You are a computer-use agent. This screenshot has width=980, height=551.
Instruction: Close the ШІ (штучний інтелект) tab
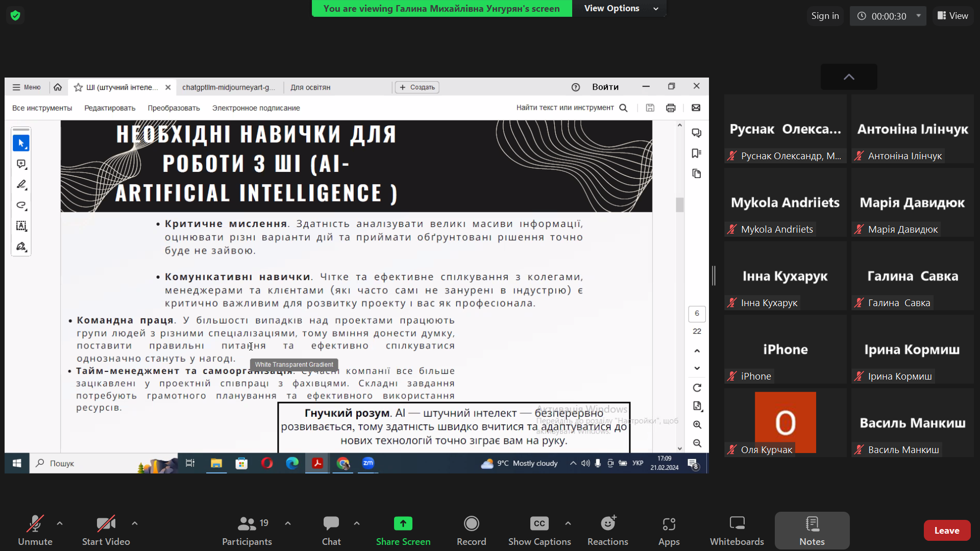coord(168,87)
